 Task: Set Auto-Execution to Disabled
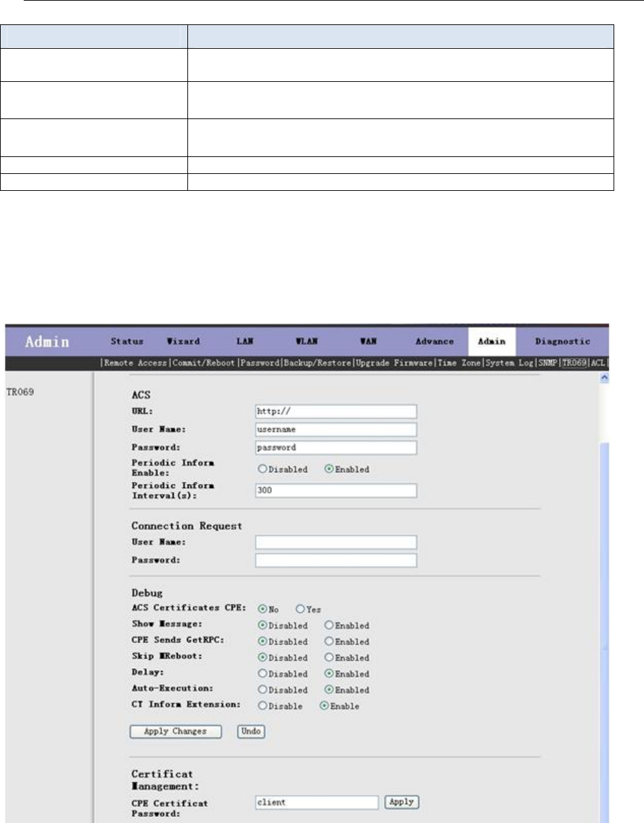[x=261, y=690]
